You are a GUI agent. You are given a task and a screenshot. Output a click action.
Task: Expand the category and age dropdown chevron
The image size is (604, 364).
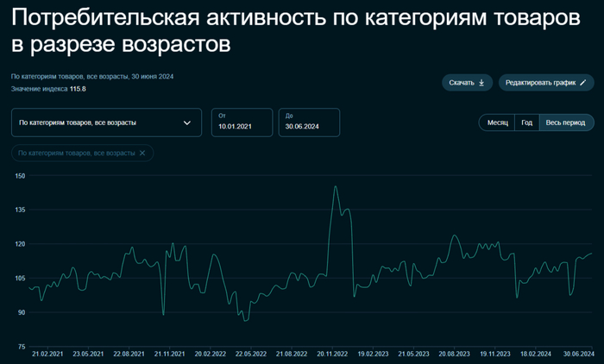(187, 122)
